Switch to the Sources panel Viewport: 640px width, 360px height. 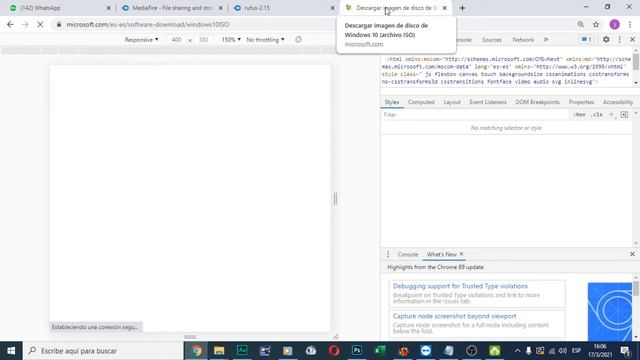[x=491, y=40]
